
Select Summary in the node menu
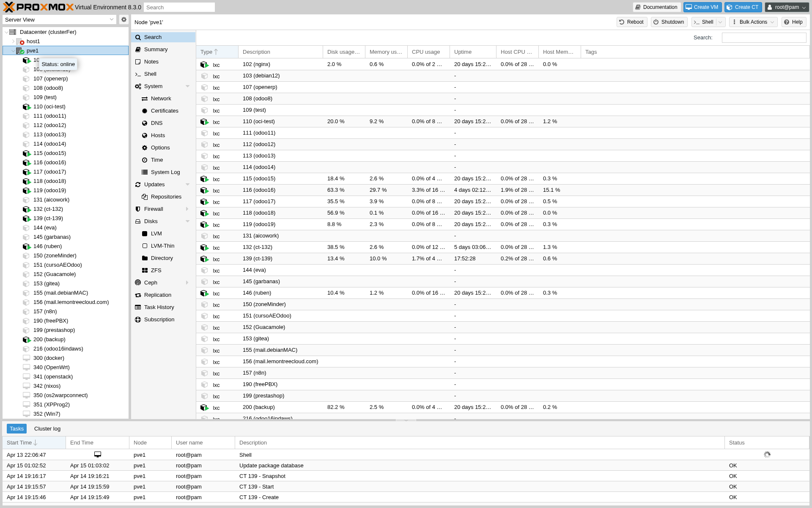tap(156, 50)
